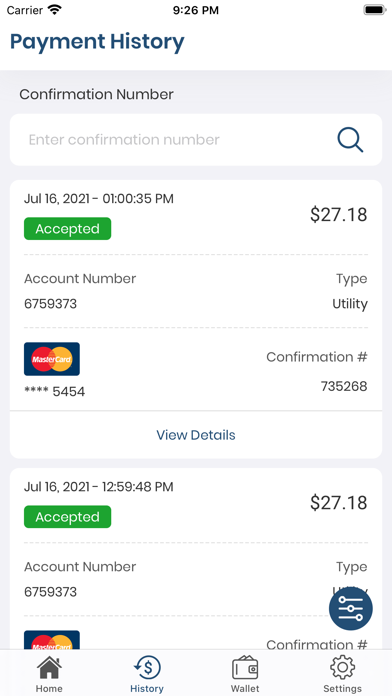Tap the Accepted badge on 01:00:35 PM payment
This screenshot has height=696, width=392.
[x=67, y=229]
